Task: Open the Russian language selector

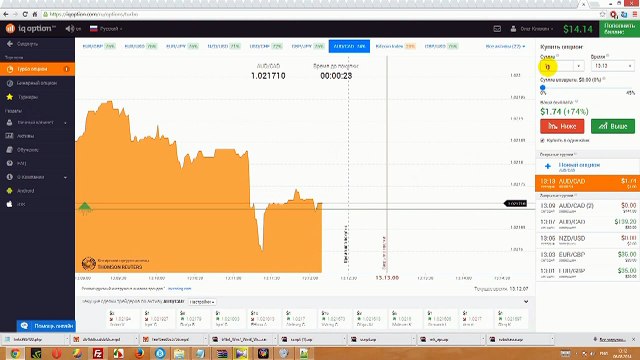Action: tap(106, 29)
